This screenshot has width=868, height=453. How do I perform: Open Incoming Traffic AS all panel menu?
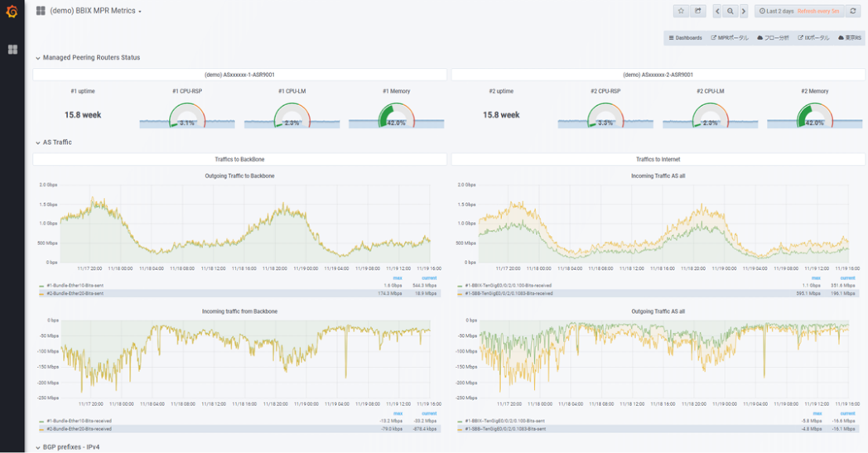(658, 176)
